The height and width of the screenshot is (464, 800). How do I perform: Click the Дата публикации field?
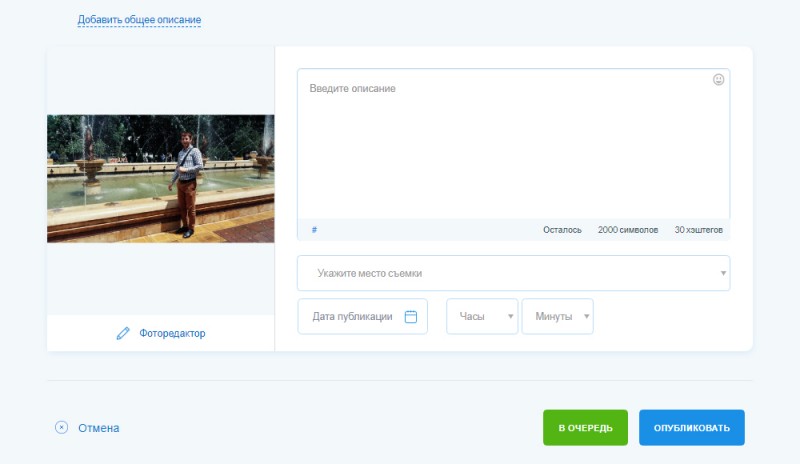(362, 316)
